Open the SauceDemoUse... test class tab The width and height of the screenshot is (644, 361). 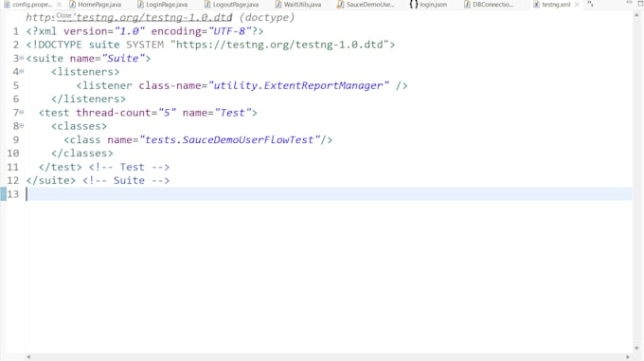[x=366, y=5]
